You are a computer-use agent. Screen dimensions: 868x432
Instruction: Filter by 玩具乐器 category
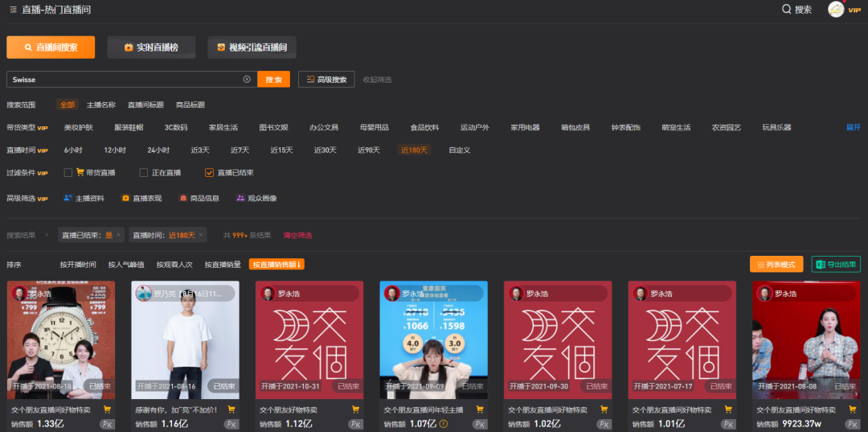click(776, 127)
